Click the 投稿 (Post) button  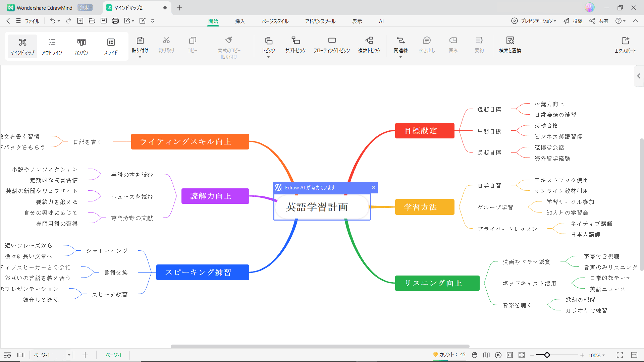pyautogui.click(x=573, y=21)
